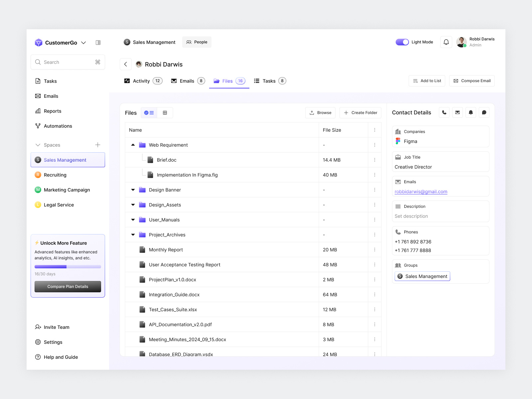Open the email icon near Contact Details
This screenshot has width=532, height=399.
tap(457, 112)
